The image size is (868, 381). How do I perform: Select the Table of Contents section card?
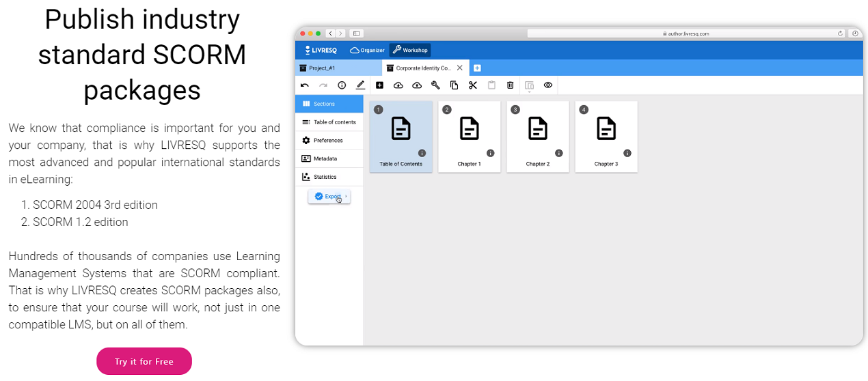[401, 137]
